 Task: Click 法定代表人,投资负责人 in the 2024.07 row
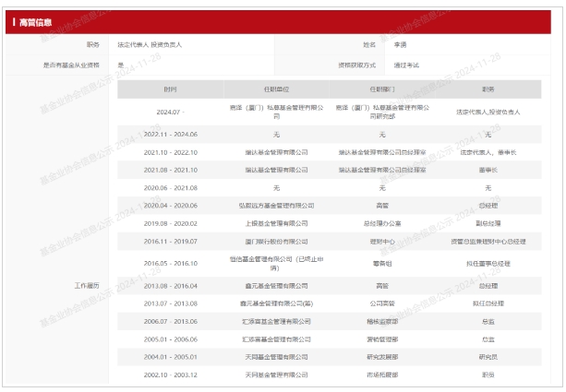click(488, 113)
